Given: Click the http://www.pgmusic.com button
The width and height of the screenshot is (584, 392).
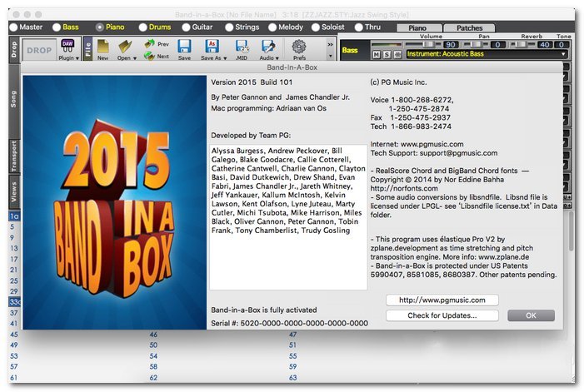Looking at the screenshot, I should [x=442, y=300].
